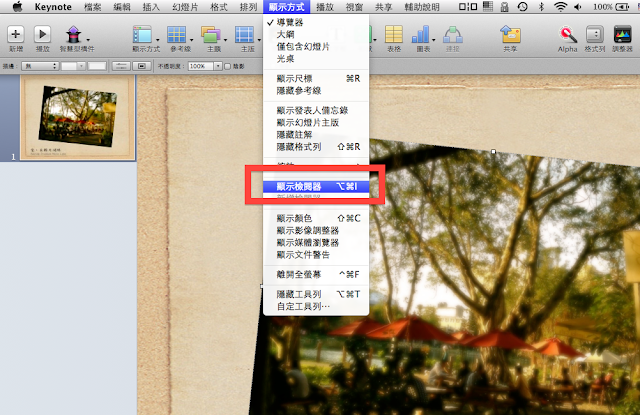Select the highlighted 顯示檢閱器 menu item
The height and width of the screenshot is (415, 640).
tap(316, 186)
